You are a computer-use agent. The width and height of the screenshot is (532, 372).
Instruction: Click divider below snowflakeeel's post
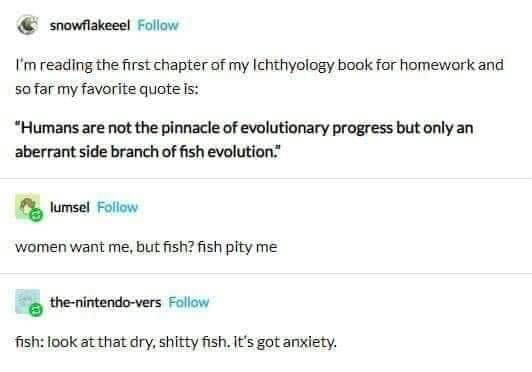pos(266,178)
